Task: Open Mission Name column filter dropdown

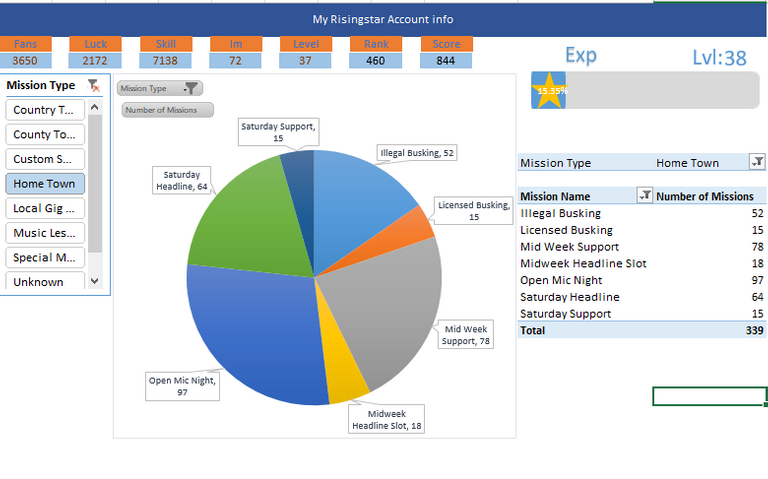Action: [x=645, y=195]
